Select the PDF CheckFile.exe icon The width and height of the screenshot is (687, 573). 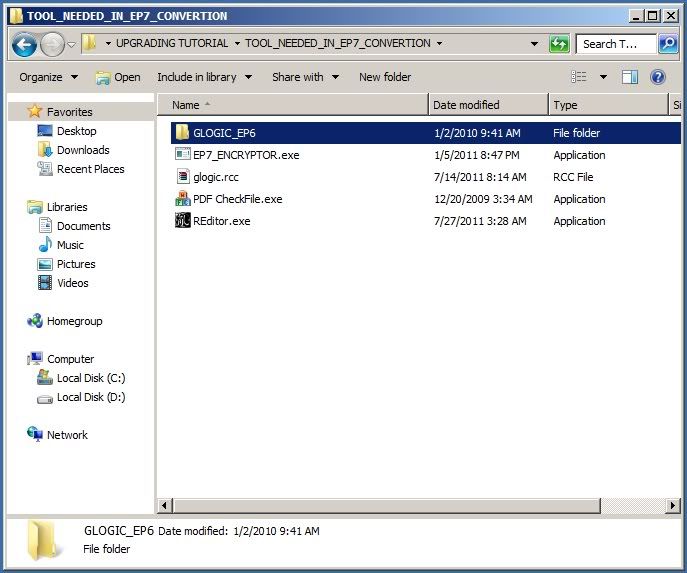(182, 199)
